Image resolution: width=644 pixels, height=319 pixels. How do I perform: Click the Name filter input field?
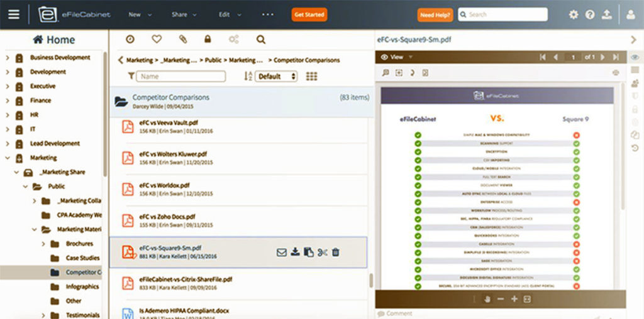(x=181, y=76)
